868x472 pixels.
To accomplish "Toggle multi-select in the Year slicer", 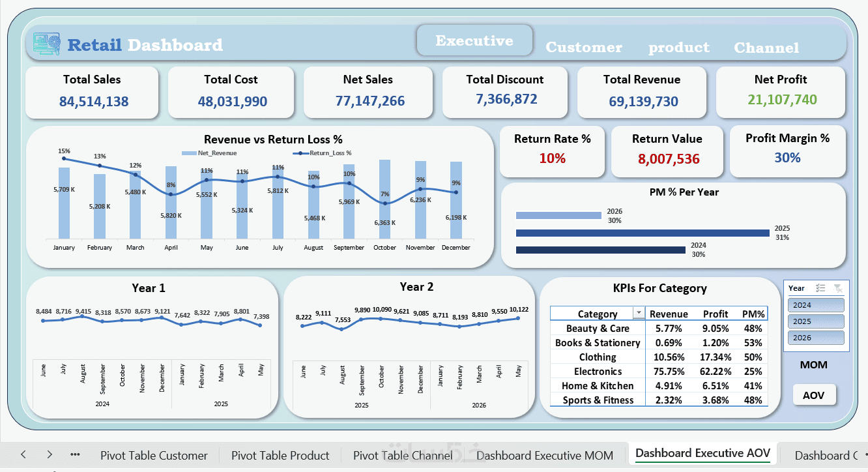I will pyautogui.click(x=821, y=288).
